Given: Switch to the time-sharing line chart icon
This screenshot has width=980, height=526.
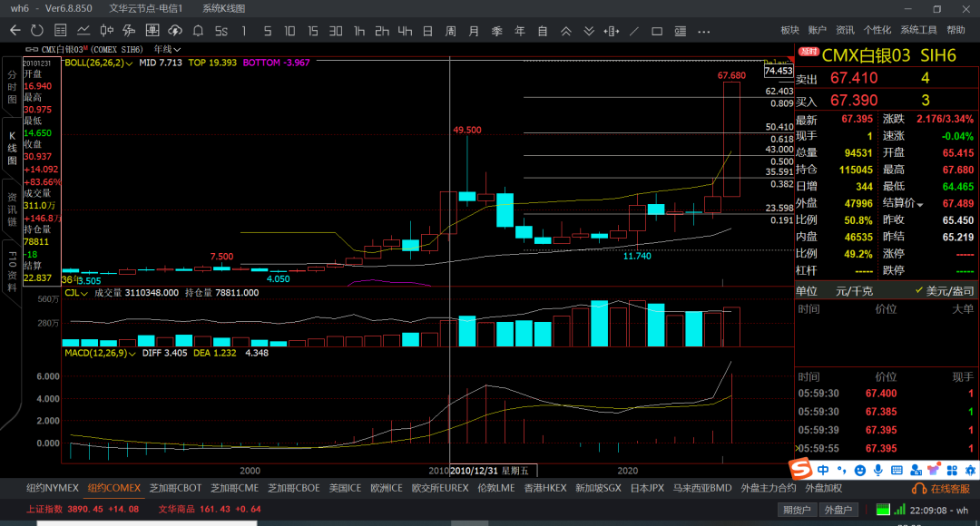Looking at the screenshot, I should click(x=83, y=31).
